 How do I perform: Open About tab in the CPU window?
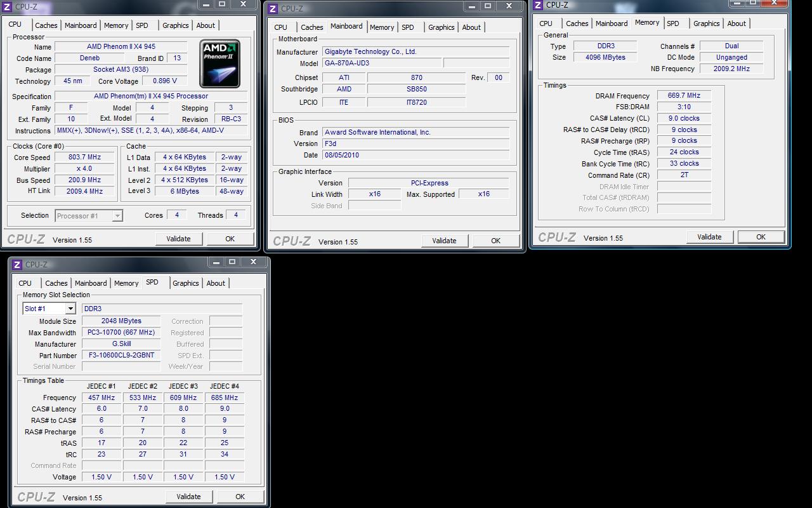(x=206, y=25)
